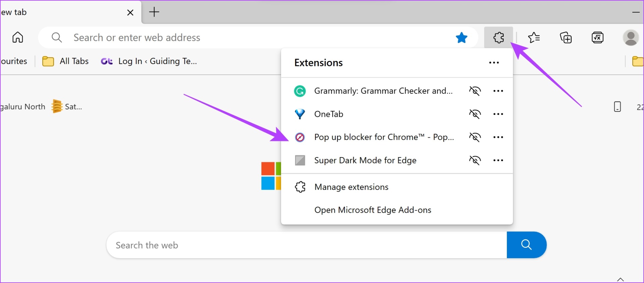Open more actions for Grammarly extension

498,91
